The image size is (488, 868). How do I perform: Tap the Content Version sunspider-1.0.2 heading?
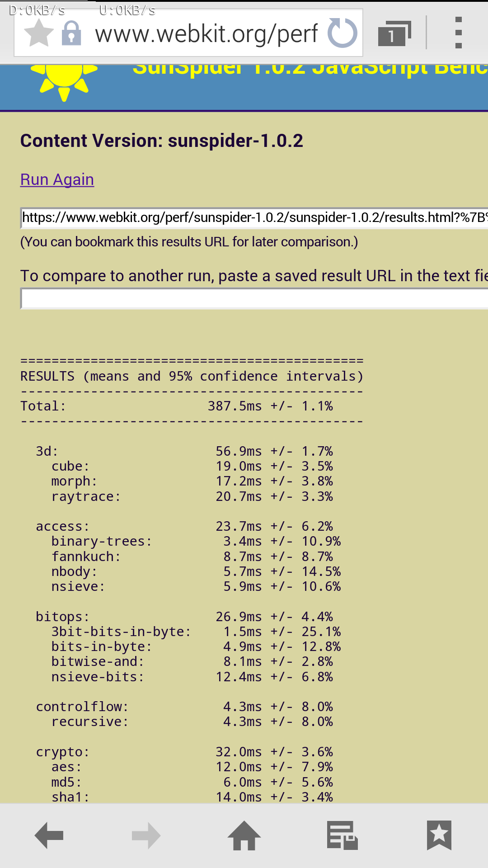[162, 141]
